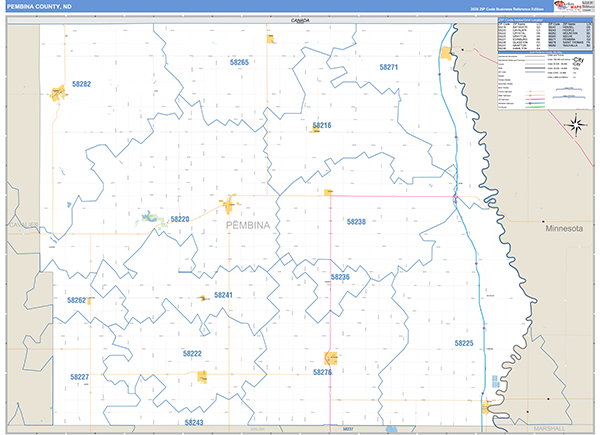Click the PEMBINA COUNTY, ND title text
Viewport: 600px width, 435px height.
tap(39, 6)
